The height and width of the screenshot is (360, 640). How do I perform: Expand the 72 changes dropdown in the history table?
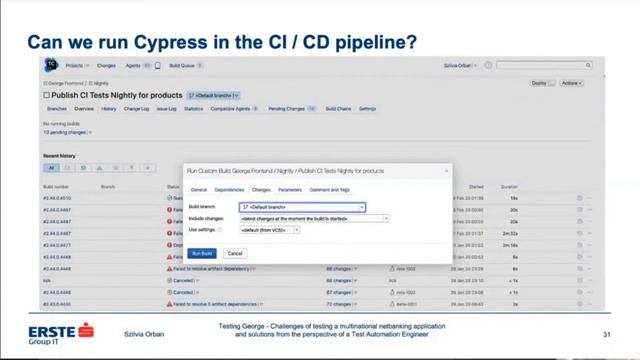point(342,304)
